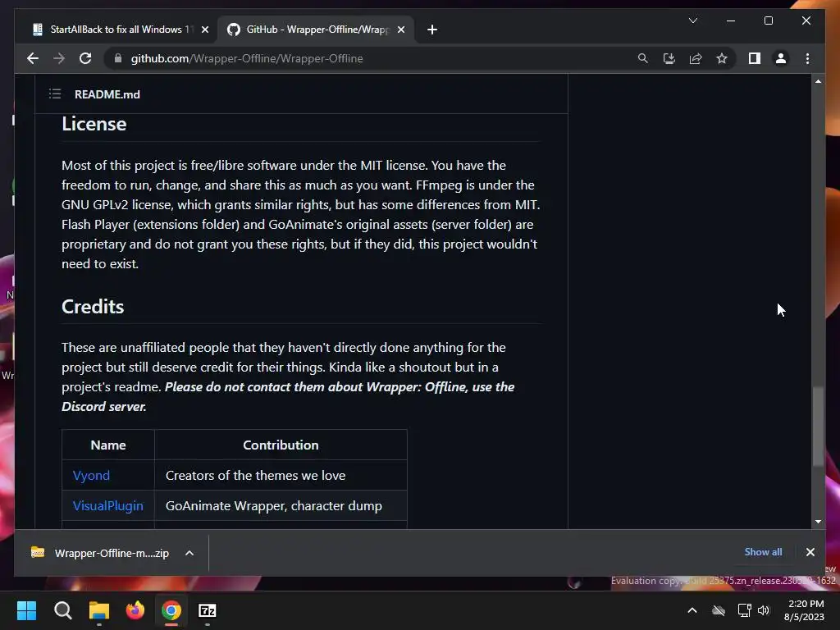Screen dimensions: 840x630
Task: Bookmark this tab with the star icon
Action: (x=722, y=58)
